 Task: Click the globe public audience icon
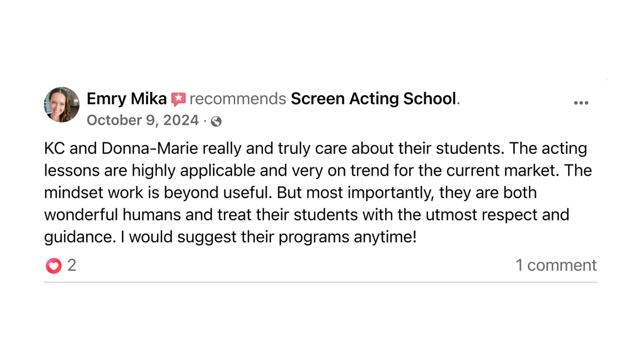pos(216,122)
